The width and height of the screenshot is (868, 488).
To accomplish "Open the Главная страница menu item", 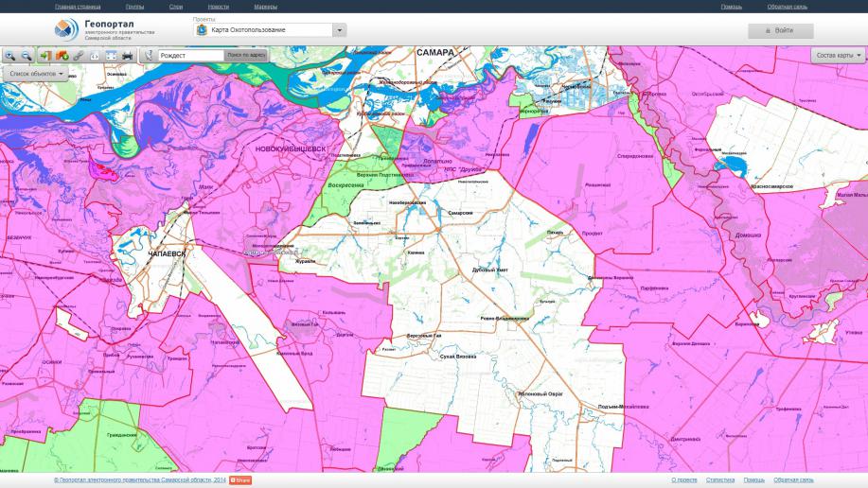I will 78,7.
